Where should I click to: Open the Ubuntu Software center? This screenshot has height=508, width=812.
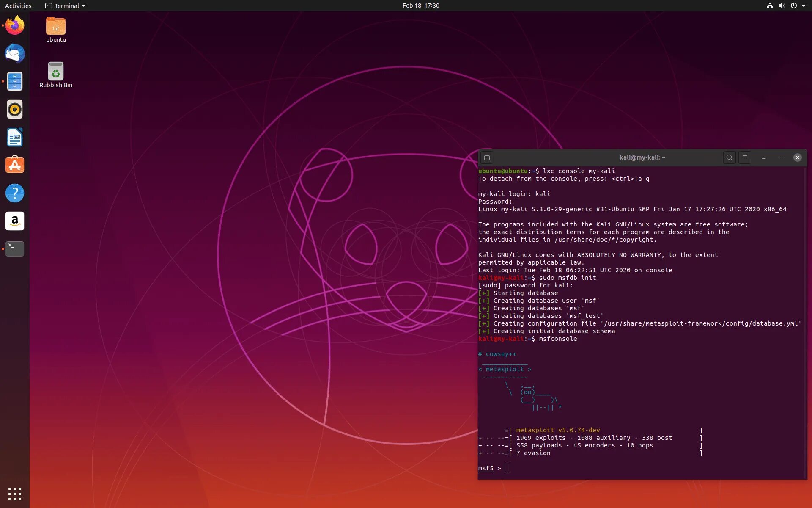(x=15, y=165)
